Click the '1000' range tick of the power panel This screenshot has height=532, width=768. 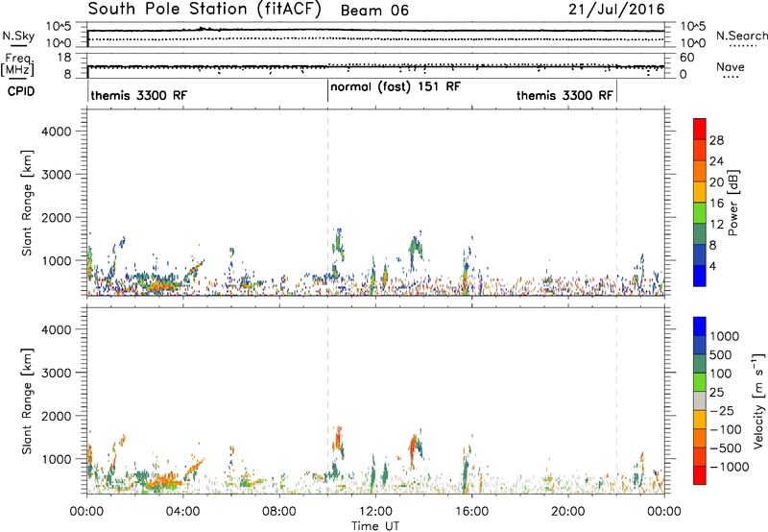click(57, 260)
